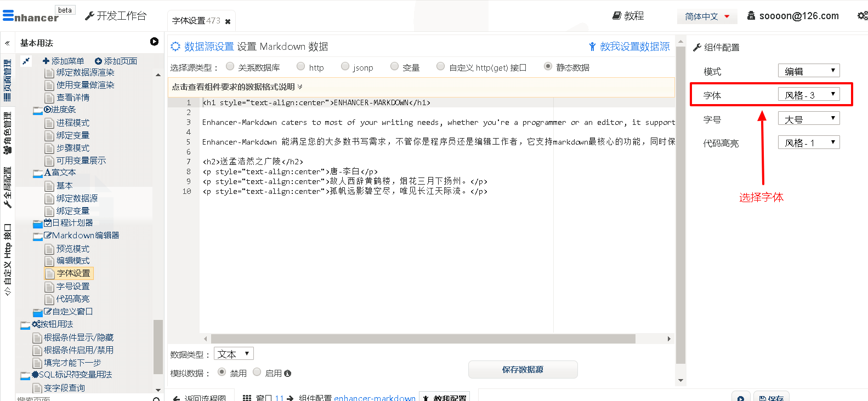Click the 添加菜单 plus icon
This screenshot has width=868, height=401.
coord(46,61)
